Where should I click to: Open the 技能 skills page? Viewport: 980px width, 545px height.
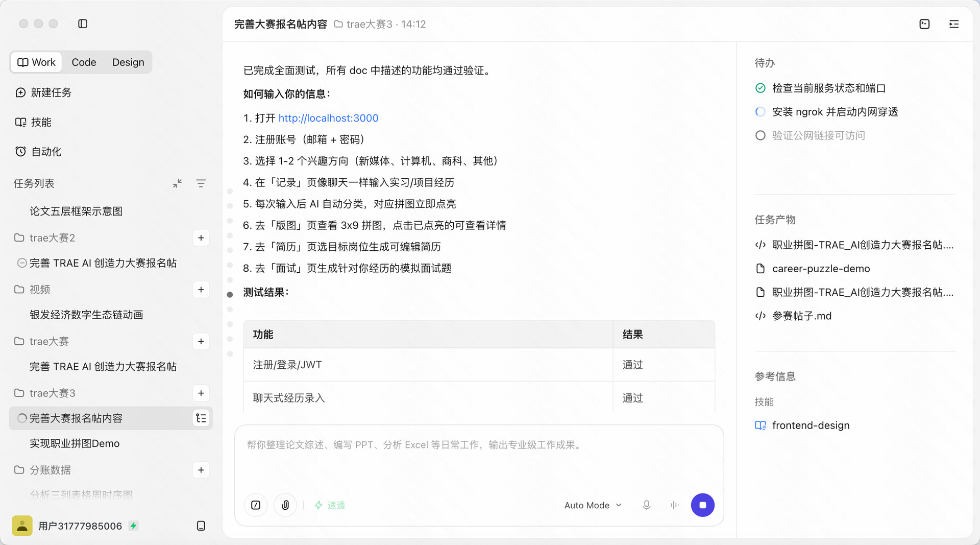[x=34, y=122]
